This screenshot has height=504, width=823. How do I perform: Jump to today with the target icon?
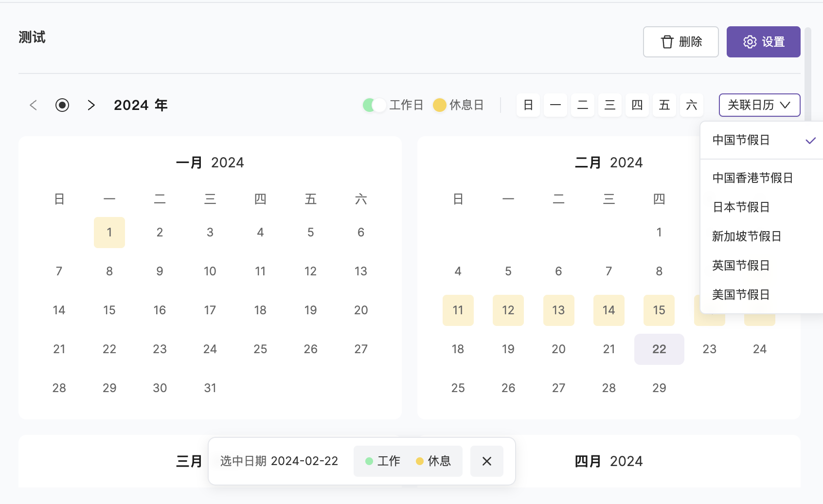pos(62,105)
